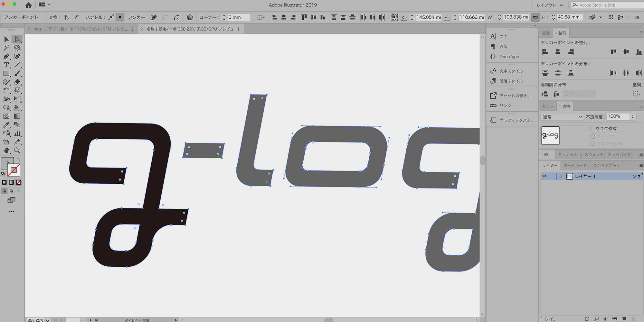This screenshot has width=644, height=322.
Task: Open the スウォッチ panel tab
Action: coord(594,154)
